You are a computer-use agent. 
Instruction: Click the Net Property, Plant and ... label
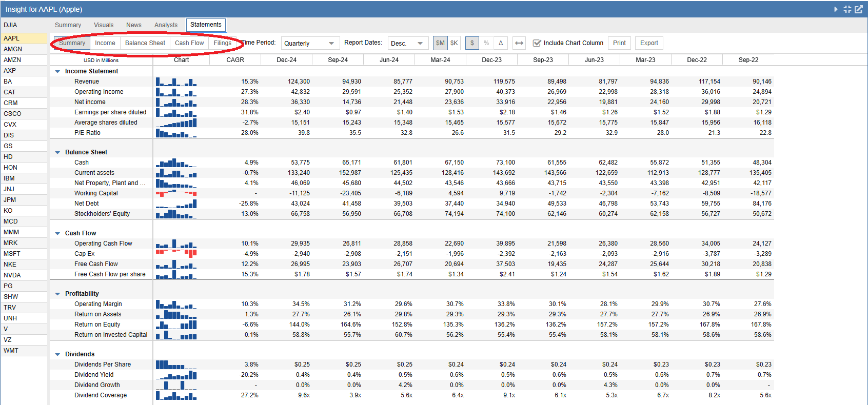click(110, 183)
